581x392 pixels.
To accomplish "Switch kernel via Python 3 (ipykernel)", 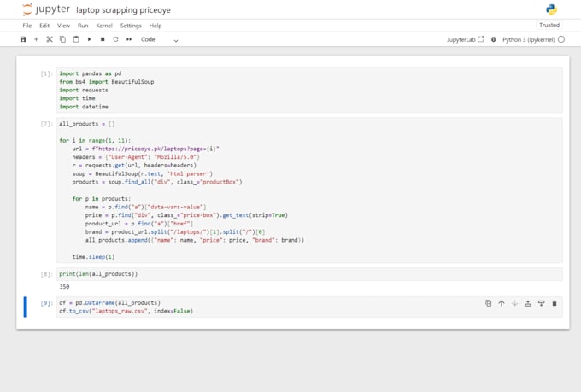I will 528,39.
